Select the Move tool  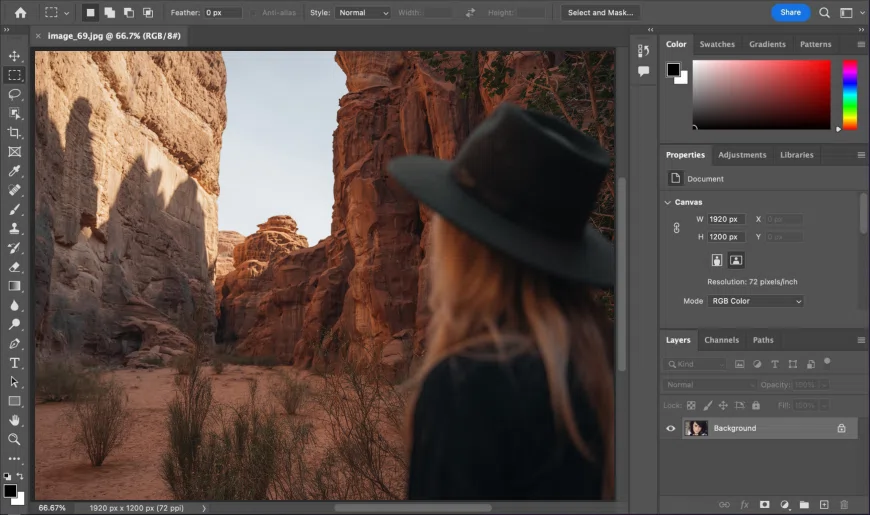point(14,56)
